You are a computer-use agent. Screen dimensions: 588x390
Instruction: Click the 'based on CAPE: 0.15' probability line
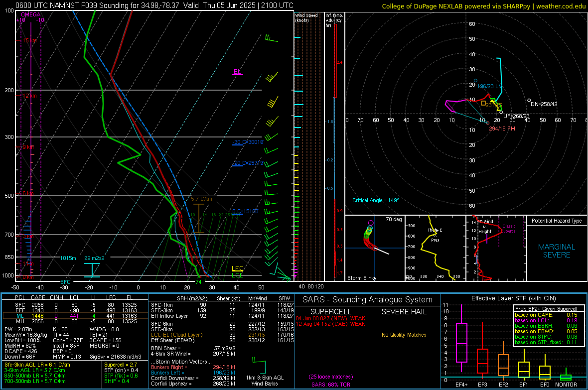(x=546, y=315)
